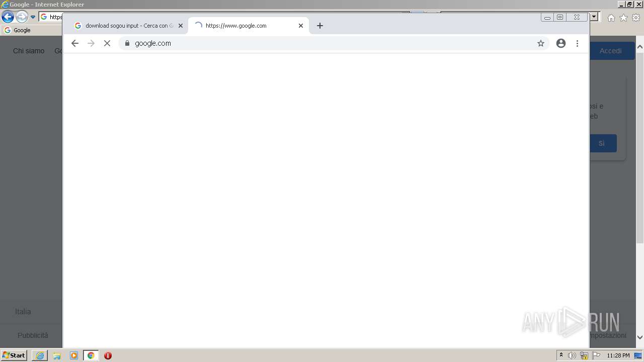Open Internet Explorer's Home button
The height and width of the screenshot is (362, 644).
pos(611,18)
